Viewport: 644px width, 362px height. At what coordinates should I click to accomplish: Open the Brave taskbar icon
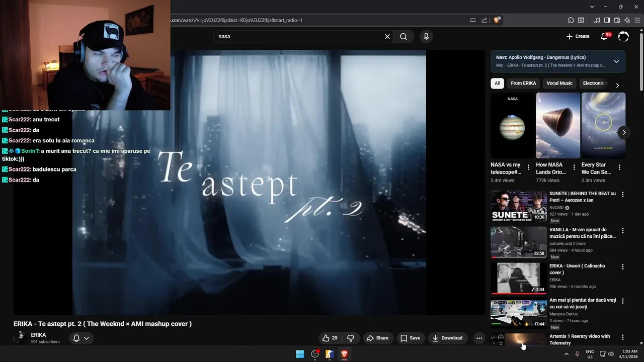pyautogui.click(x=345, y=354)
